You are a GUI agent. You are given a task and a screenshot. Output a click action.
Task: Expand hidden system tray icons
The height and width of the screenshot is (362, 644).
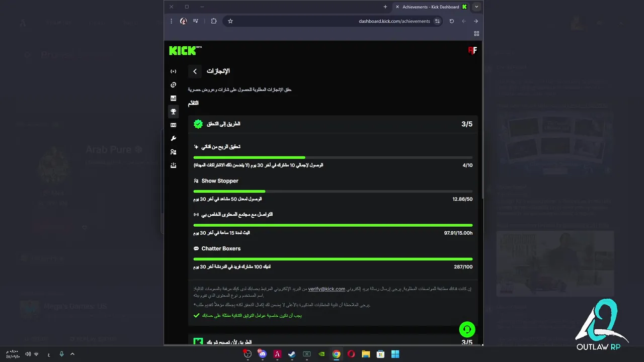(72, 354)
